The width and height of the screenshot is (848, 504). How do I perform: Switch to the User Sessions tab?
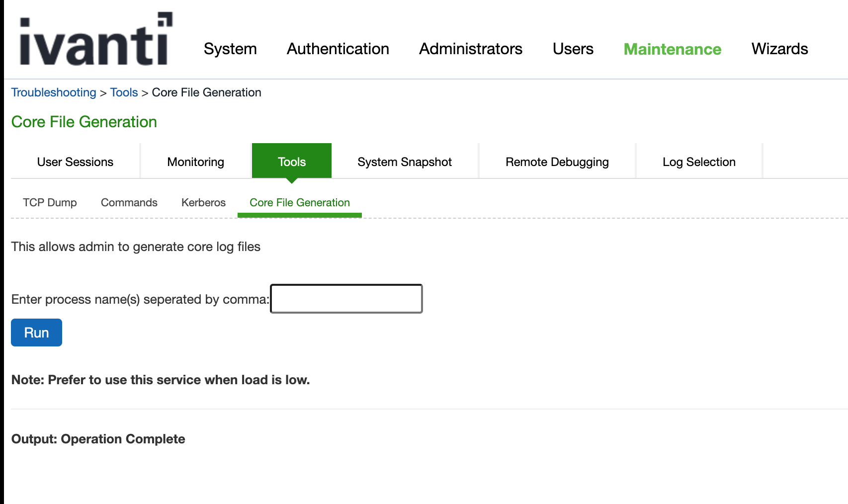point(75,162)
